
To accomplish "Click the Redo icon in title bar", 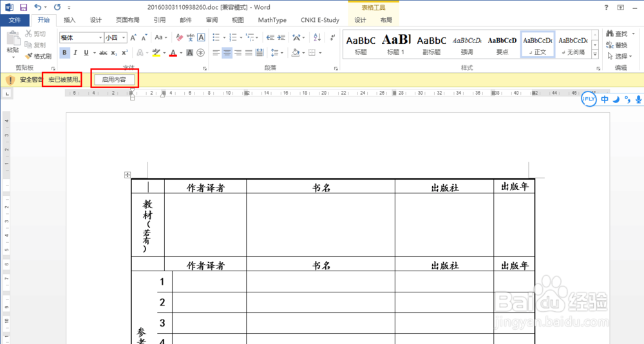I will pyautogui.click(x=57, y=7).
